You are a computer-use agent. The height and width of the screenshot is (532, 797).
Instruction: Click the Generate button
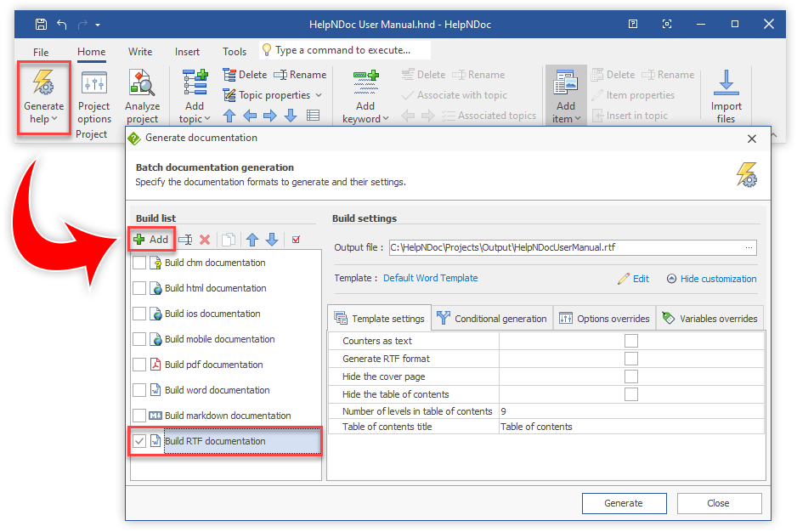(x=625, y=503)
